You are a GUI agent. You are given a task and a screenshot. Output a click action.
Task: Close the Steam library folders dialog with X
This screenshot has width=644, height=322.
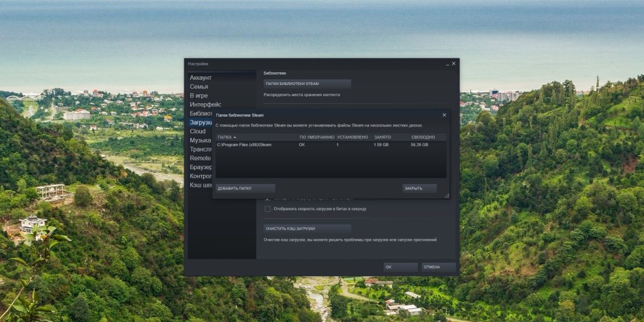click(444, 114)
